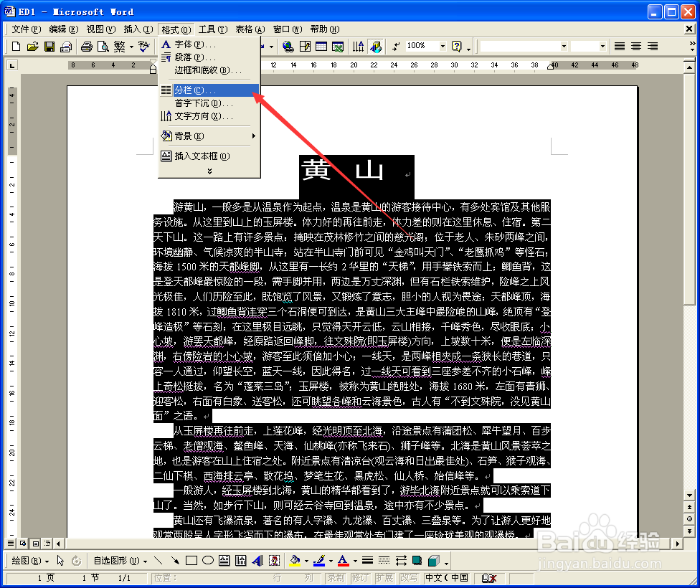The width and height of the screenshot is (700, 588).
Task: Insert a Microsoft Excel worksheet
Action: tap(336, 46)
